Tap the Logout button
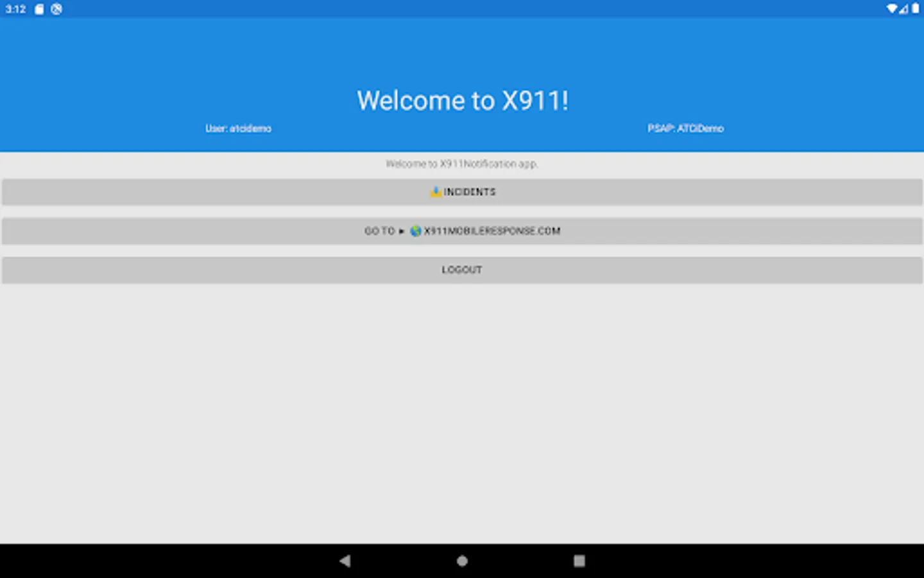Viewport: 924px width, 578px height. pyautogui.click(x=462, y=270)
